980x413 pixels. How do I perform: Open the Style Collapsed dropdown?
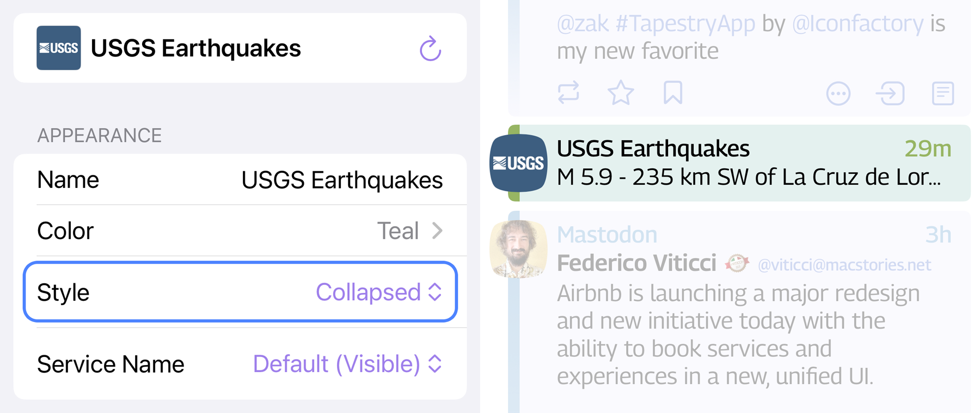(379, 293)
